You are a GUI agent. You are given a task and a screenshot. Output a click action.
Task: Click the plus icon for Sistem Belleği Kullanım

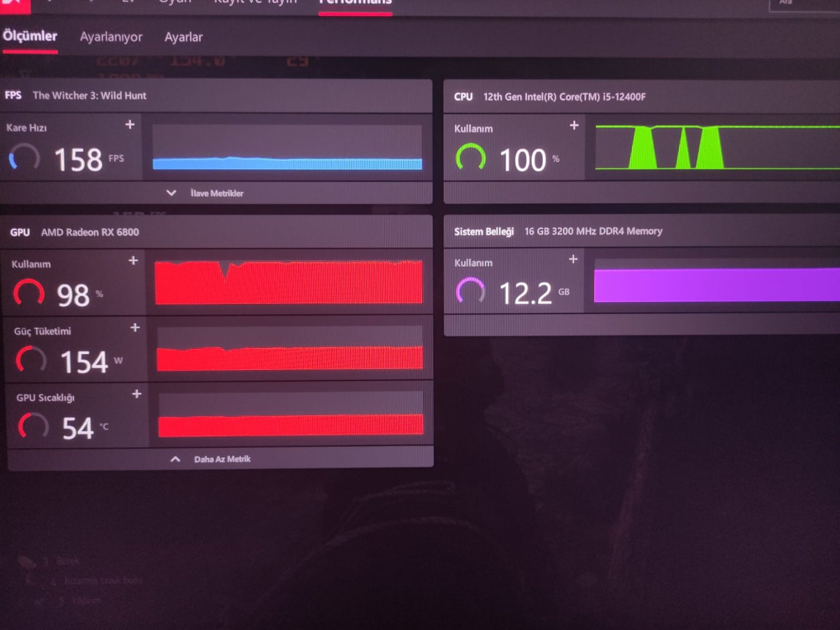point(573,258)
